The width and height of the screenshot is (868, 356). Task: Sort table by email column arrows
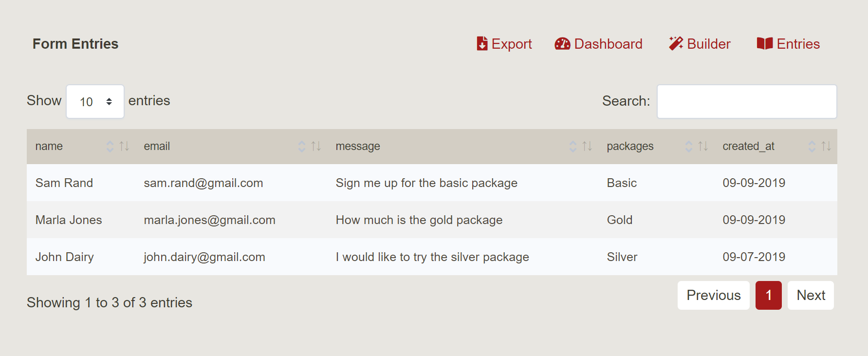[309, 146]
